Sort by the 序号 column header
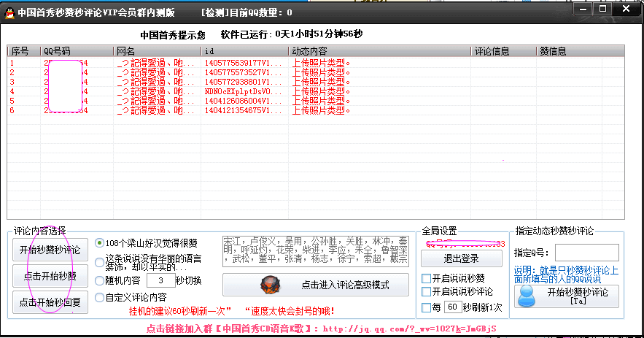This screenshot has height=338, width=644. pyautogui.click(x=24, y=51)
